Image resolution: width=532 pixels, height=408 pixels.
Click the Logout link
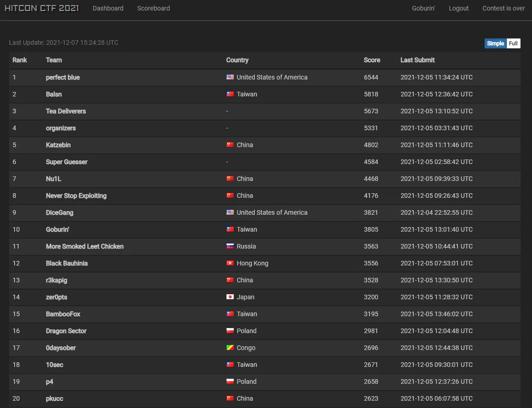tap(458, 8)
